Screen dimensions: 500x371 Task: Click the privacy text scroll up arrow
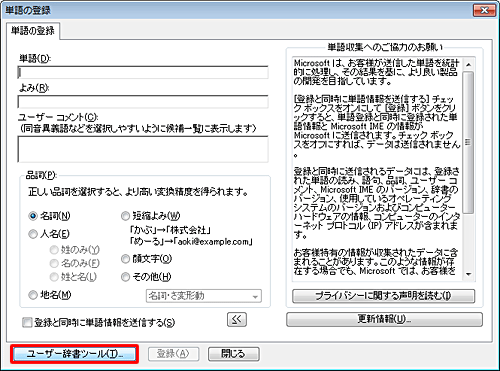pyautogui.click(x=468, y=65)
